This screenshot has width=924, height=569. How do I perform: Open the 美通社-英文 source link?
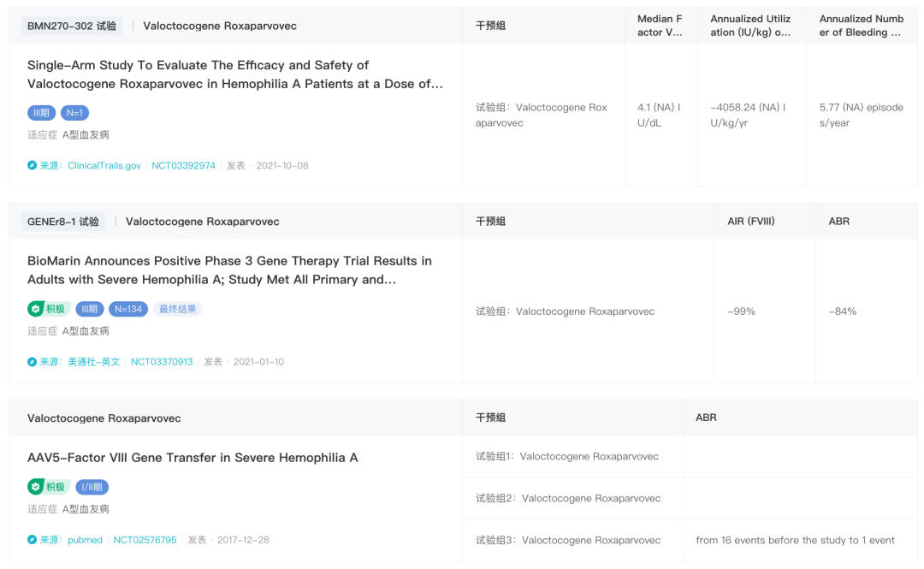[x=94, y=362]
